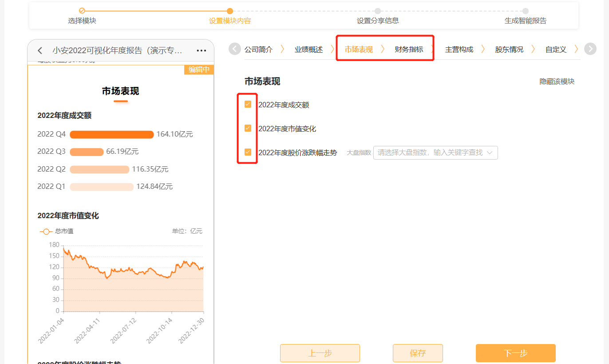Switch to the 主营构成 tab

pos(459,49)
